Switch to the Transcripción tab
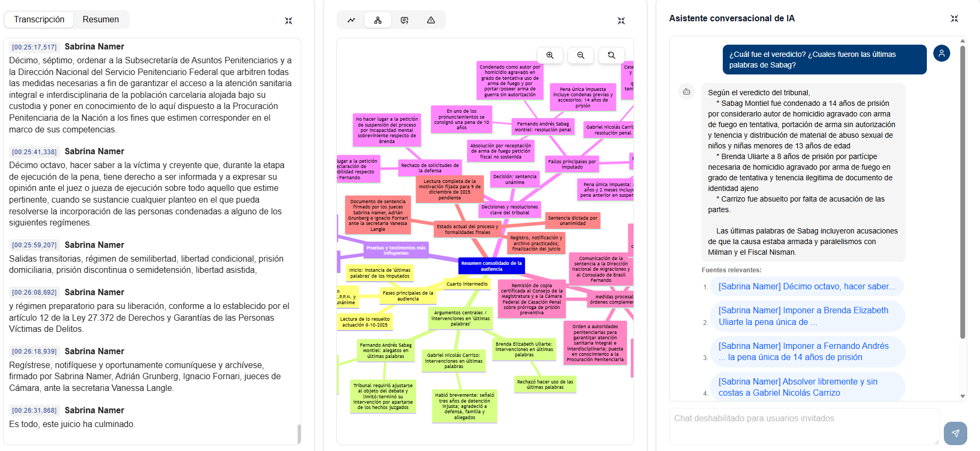This screenshot has width=980, height=451. tap(39, 20)
